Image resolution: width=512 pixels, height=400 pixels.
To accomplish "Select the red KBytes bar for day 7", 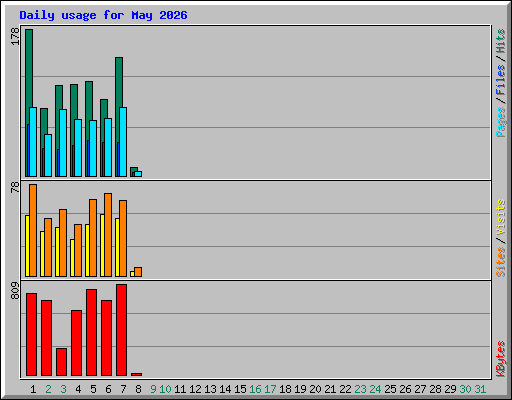I will (121, 330).
